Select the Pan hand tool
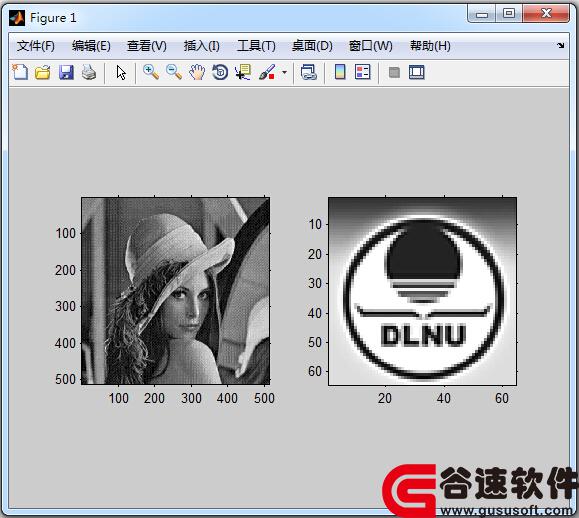 197,72
